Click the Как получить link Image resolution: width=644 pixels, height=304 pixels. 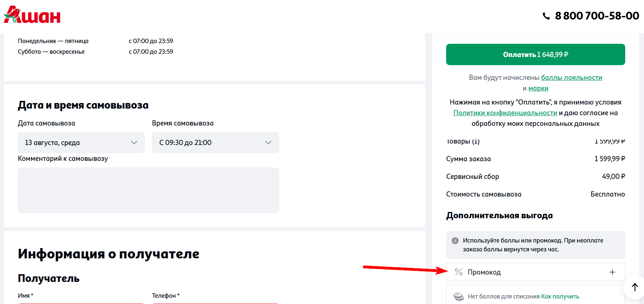(x=560, y=297)
